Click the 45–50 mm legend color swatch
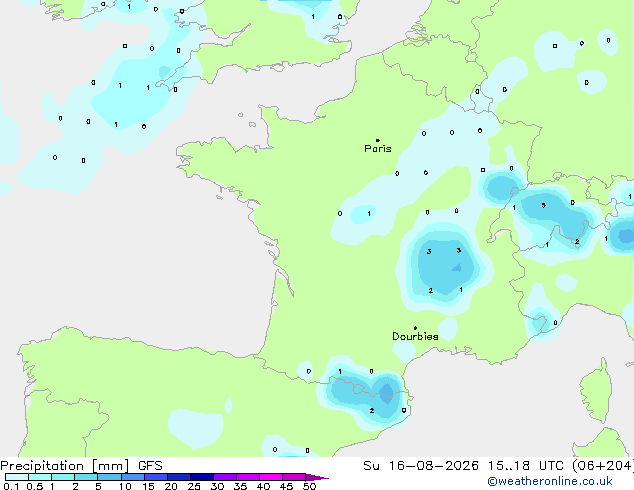Screen dimensions: 634x490 pos(294,477)
